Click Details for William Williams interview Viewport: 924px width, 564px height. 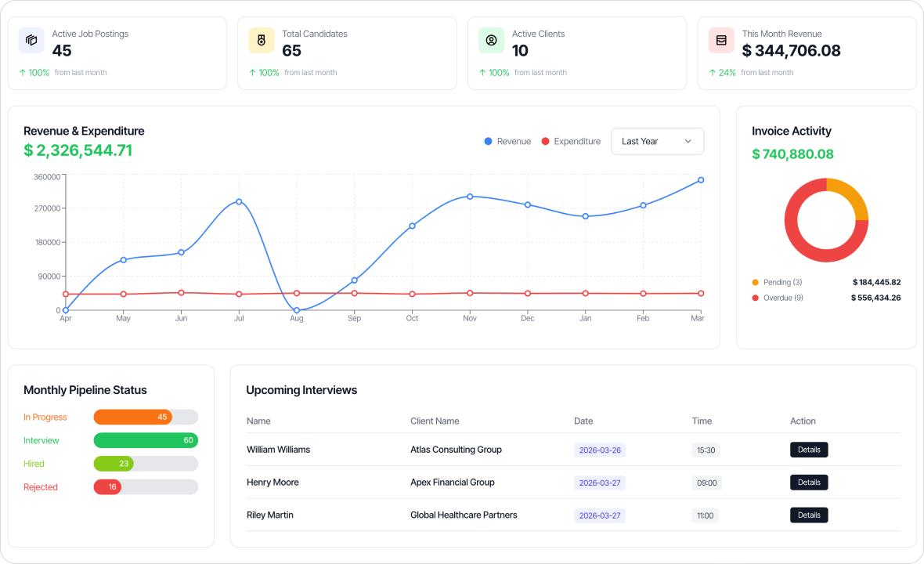(809, 450)
